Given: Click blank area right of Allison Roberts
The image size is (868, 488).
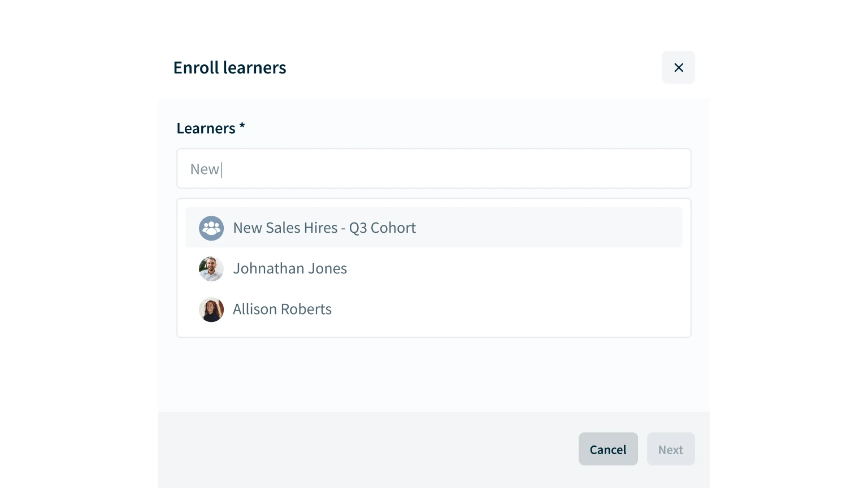Looking at the screenshot, I should (x=509, y=310).
